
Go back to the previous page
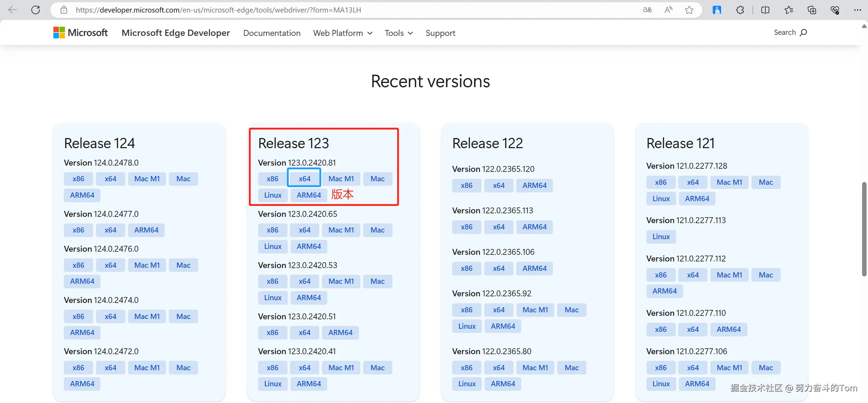[13, 10]
